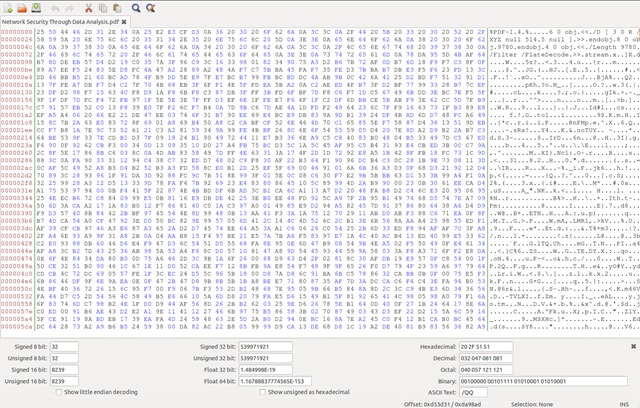Save the file with the Save icon
The image size is (640, 408).
click(36, 8)
